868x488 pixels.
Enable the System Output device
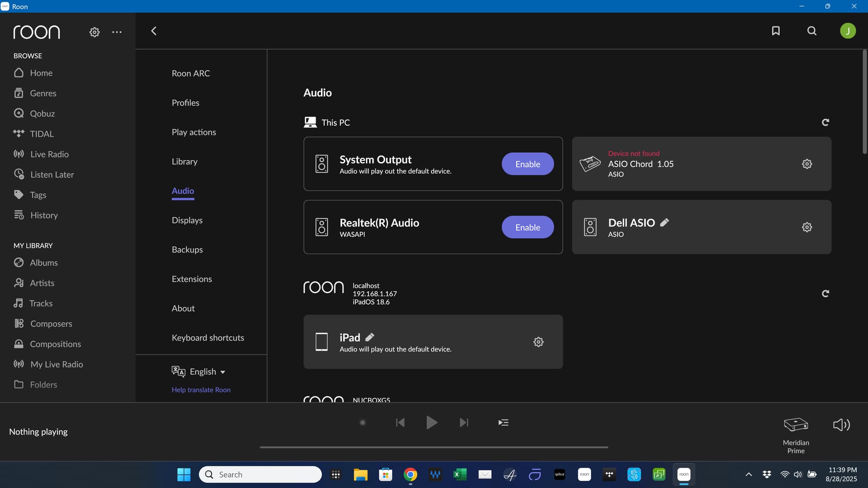[x=528, y=164]
